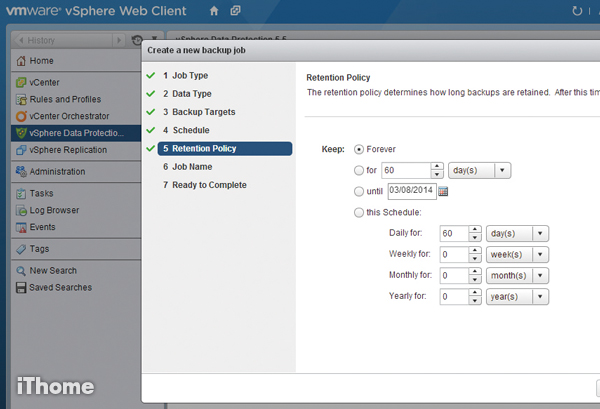Open the Log Browser icon in the navigator
This screenshot has height=409, width=600.
click(x=20, y=211)
